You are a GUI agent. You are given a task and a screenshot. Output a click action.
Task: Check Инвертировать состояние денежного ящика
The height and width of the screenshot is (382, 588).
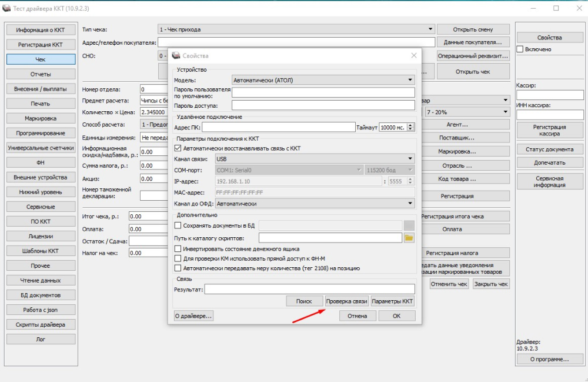[178, 249]
